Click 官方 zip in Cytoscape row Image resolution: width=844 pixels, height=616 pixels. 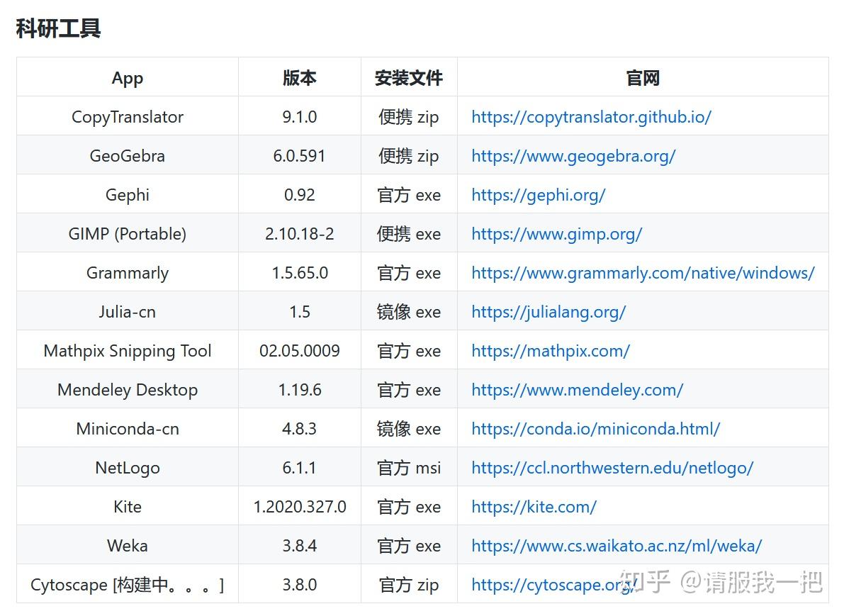click(409, 585)
